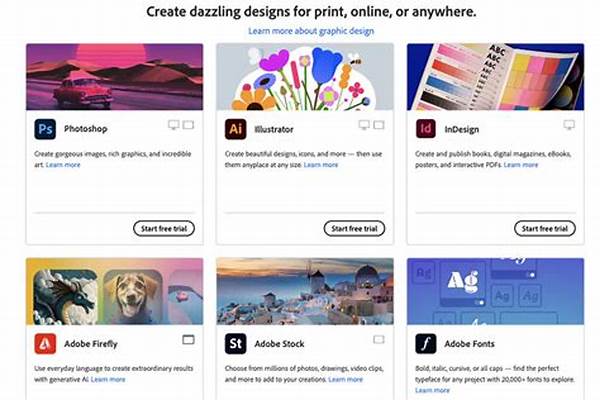Viewport: 600px width, 400px height.
Task: Click the desktop platform icon in Photoshop card
Action: [174, 125]
